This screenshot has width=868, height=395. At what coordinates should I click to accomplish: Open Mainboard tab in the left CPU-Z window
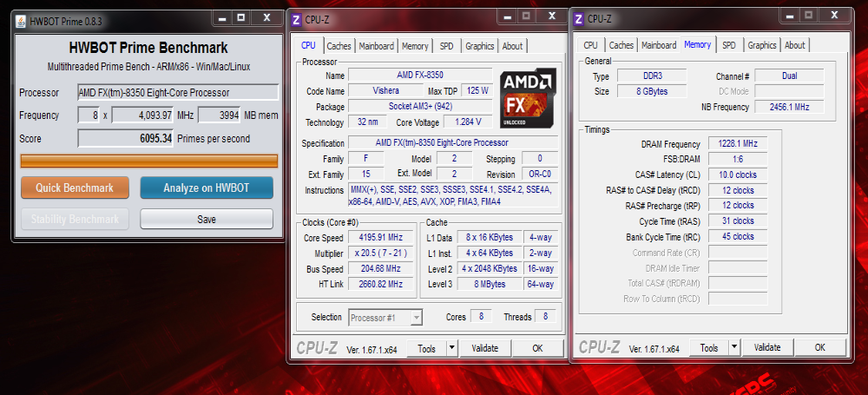pyautogui.click(x=377, y=46)
